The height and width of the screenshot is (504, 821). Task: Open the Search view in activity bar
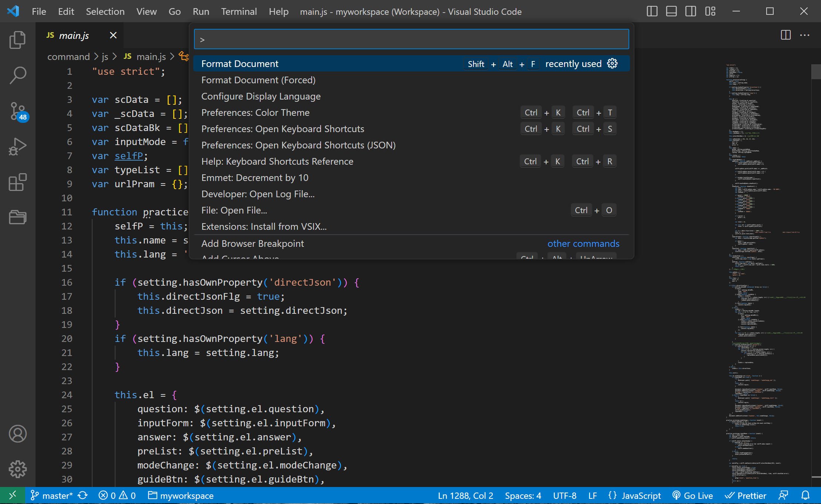tap(17, 75)
